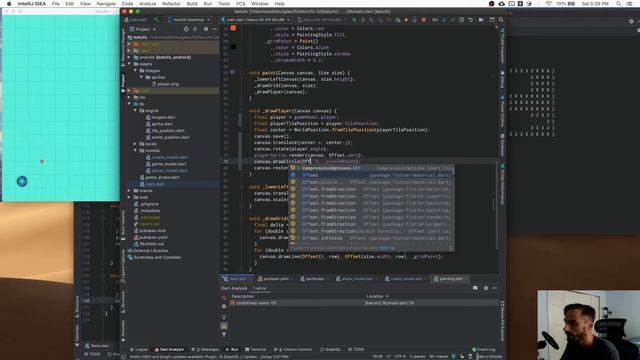This screenshot has height=360, width=640.
Task: Switch to painting.dart editor tab
Action: 449,279
